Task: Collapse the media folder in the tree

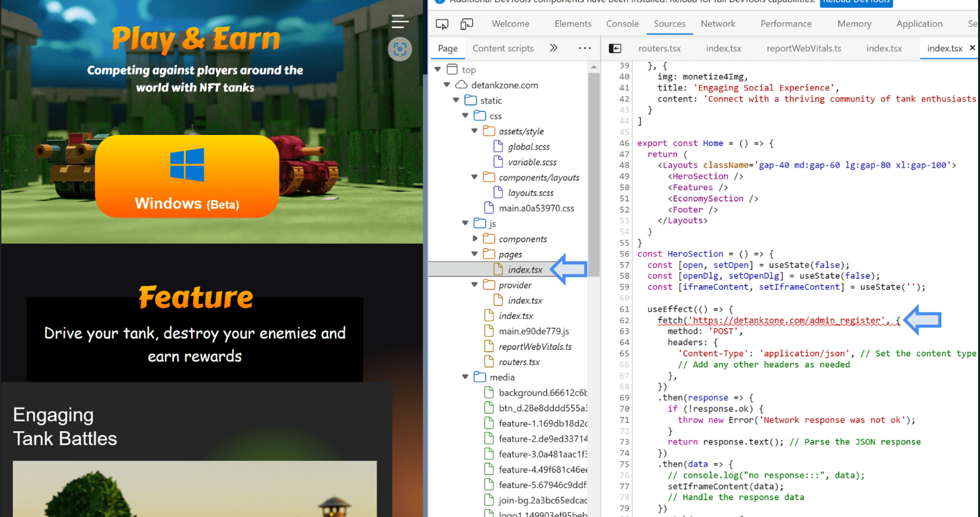Action: [x=465, y=377]
